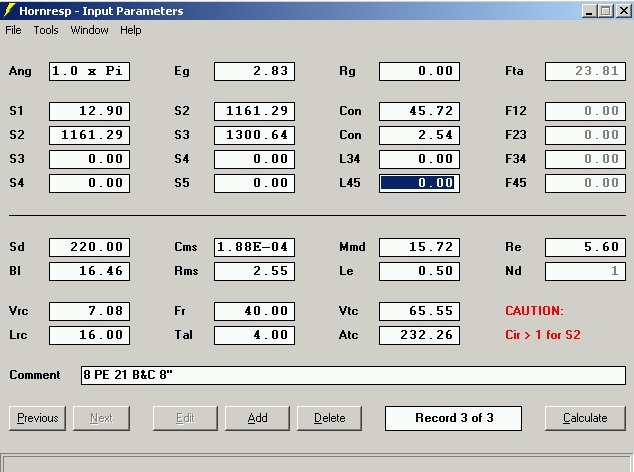Screen dimensions: 634x472
Task: Select the Sd field showing 220.00
Action: coord(89,247)
